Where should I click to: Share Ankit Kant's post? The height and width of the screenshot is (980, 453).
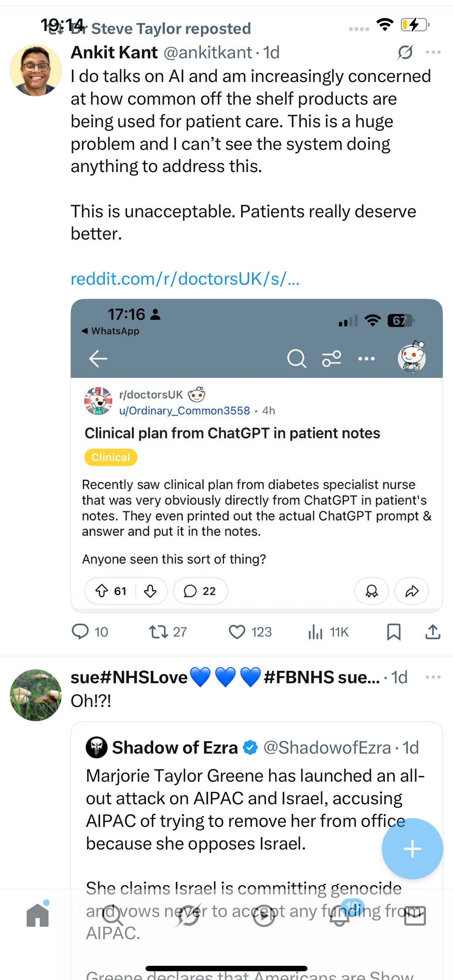(433, 632)
